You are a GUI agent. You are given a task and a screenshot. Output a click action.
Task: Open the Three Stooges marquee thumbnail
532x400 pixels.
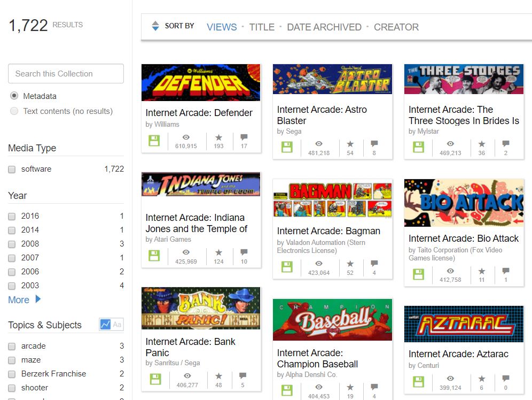coord(464,79)
